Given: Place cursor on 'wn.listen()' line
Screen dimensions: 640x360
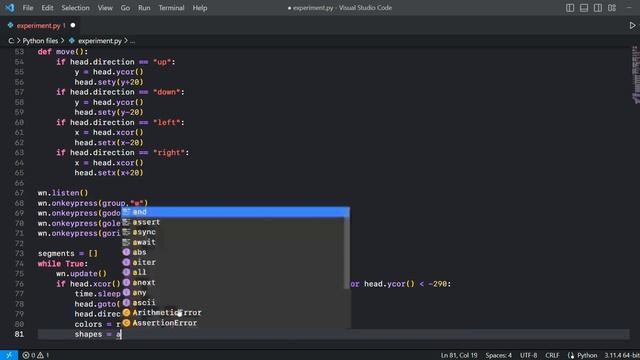Looking at the screenshot, I should 62,193.
